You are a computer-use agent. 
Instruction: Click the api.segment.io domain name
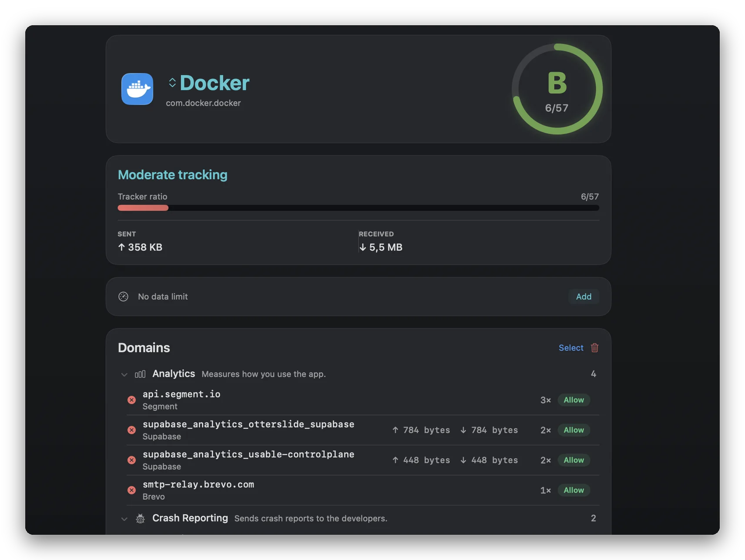[181, 394]
